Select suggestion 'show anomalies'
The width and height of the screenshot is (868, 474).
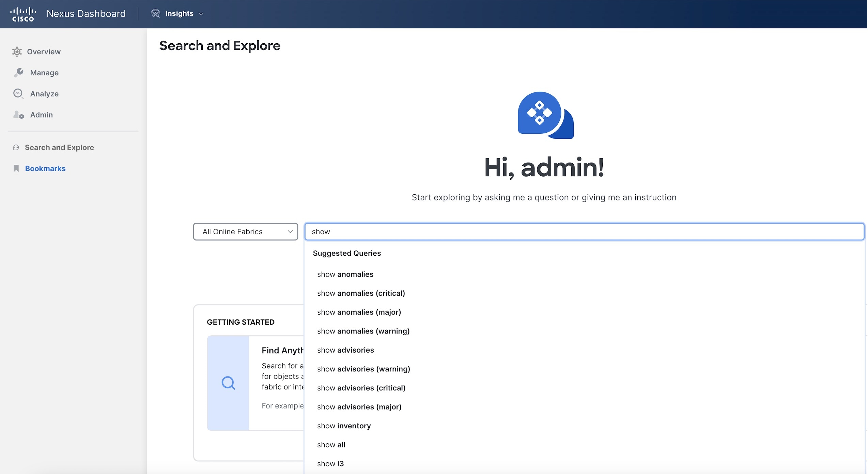click(345, 274)
